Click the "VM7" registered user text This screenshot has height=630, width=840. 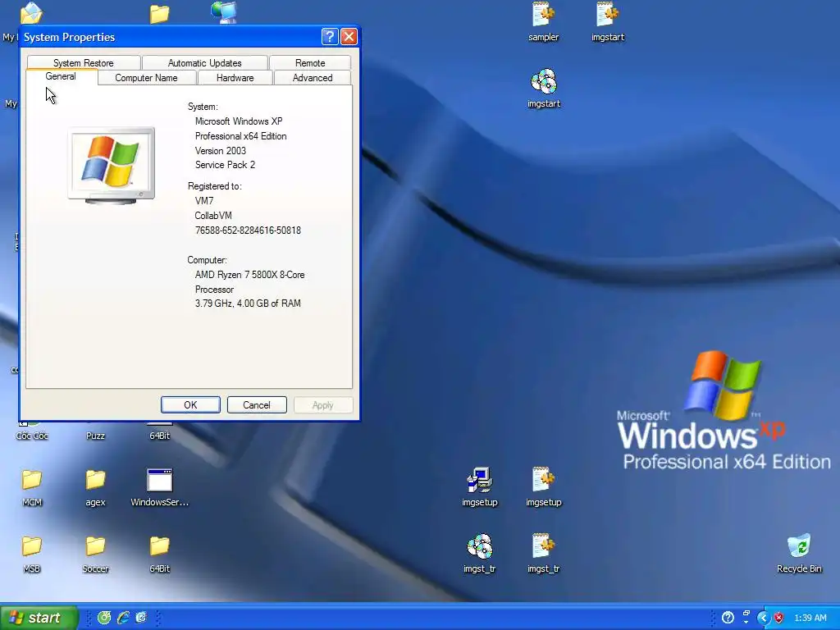click(204, 201)
